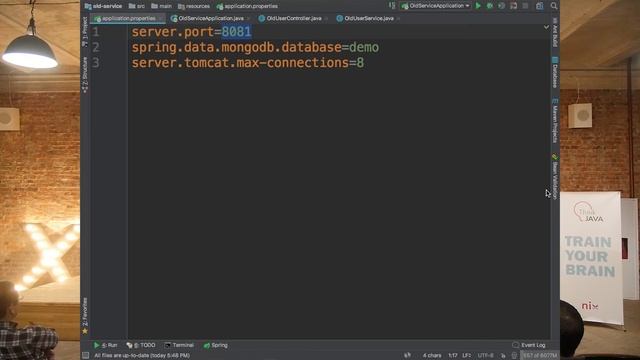The height and width of the screenshot is (360, 640).
Task: Click the demo database value
Action: 364,47
